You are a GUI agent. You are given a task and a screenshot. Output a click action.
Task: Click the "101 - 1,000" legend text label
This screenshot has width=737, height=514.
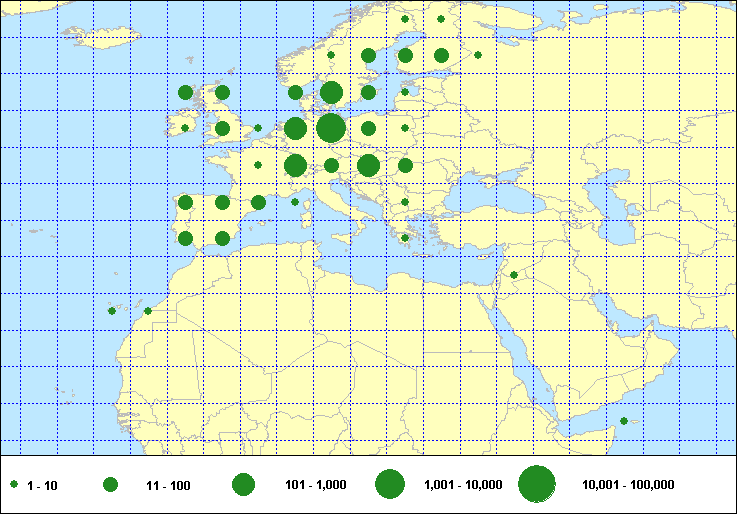316,485
